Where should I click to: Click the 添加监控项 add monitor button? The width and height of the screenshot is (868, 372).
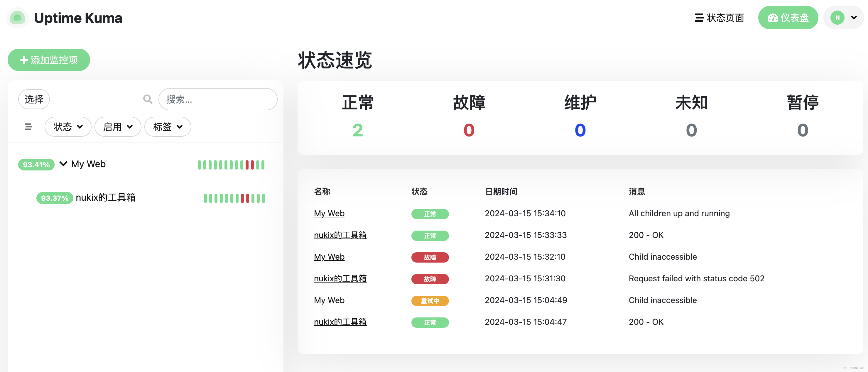(x=49, y=60)
